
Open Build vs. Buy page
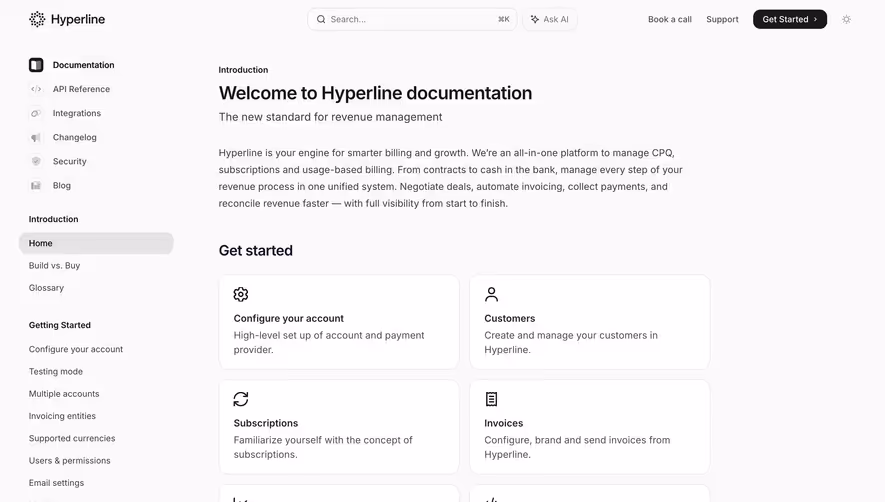pos(54,265)
